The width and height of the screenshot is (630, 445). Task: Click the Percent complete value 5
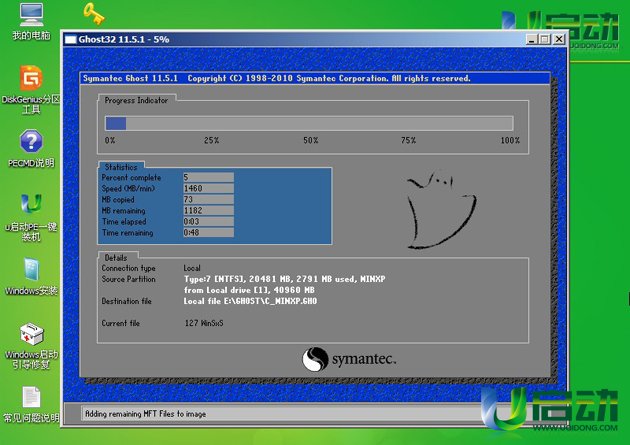tap(209, 177)
